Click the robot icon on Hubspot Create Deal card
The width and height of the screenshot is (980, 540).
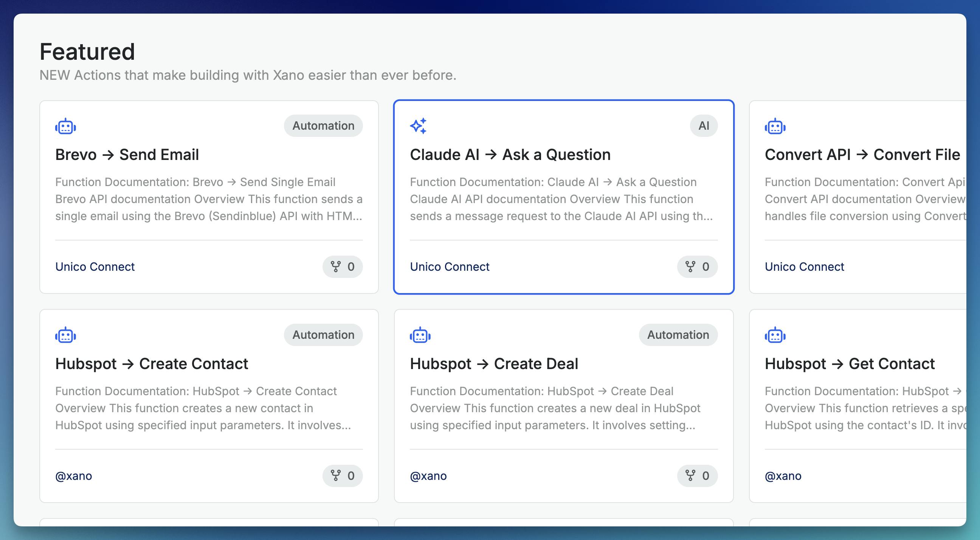coord(420,335)
